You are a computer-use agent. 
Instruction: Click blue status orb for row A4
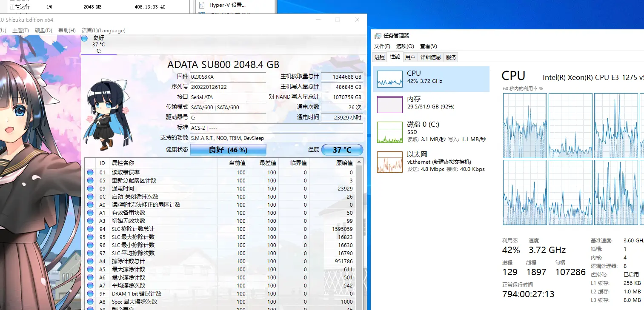(90, 261)
